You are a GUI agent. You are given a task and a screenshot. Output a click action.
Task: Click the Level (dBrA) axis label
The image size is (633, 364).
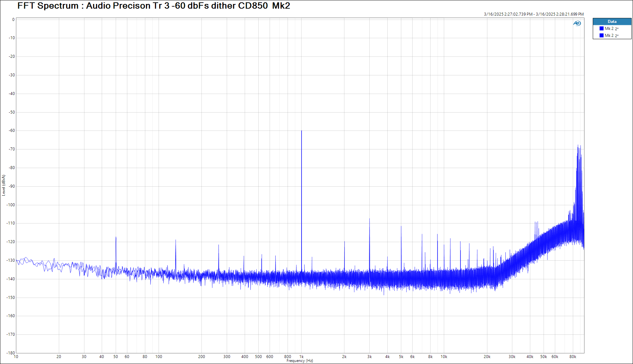tap(4, 185)
